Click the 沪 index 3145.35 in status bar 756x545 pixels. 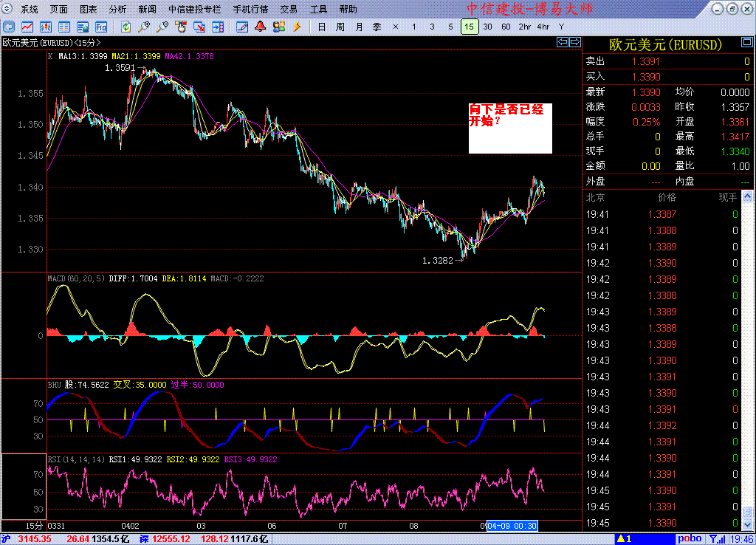pos(35,539)
